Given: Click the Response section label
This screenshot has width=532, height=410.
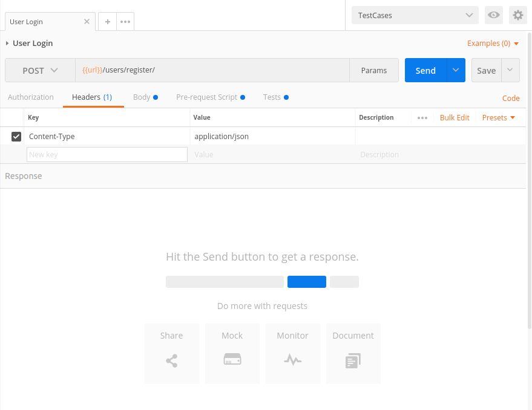Looking at the screenshot, I should 24,176.
